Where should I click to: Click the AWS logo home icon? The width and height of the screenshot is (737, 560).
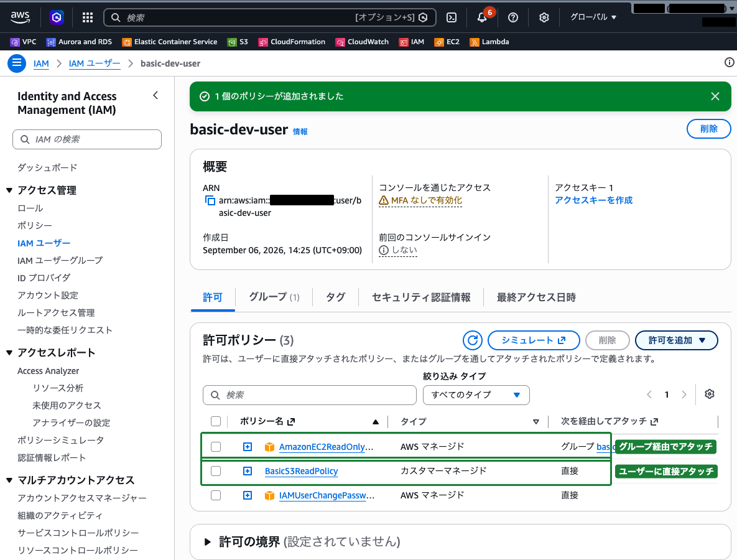[20, 17]
